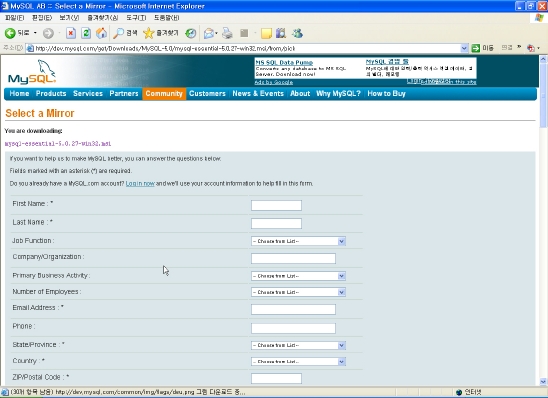Screen dimensions: 548x398
Task: Expand the Country dropdown
Action: (341, 362)
